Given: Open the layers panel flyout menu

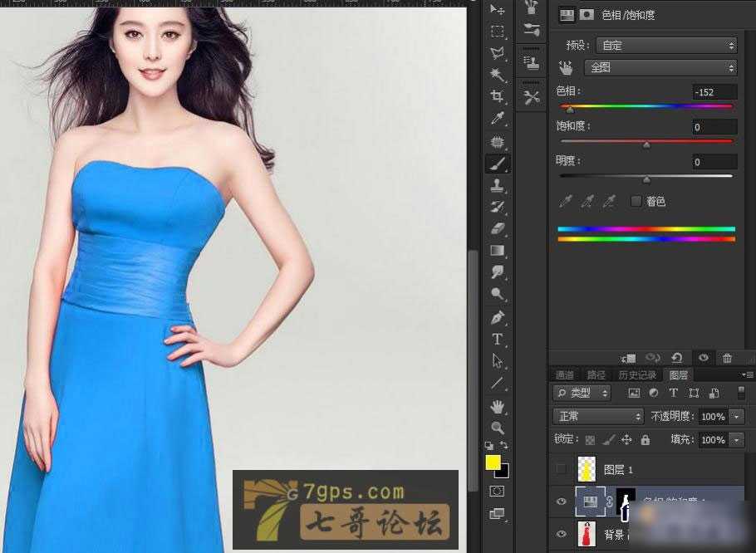Looking at the screenshot, I should tap(748, 374).
